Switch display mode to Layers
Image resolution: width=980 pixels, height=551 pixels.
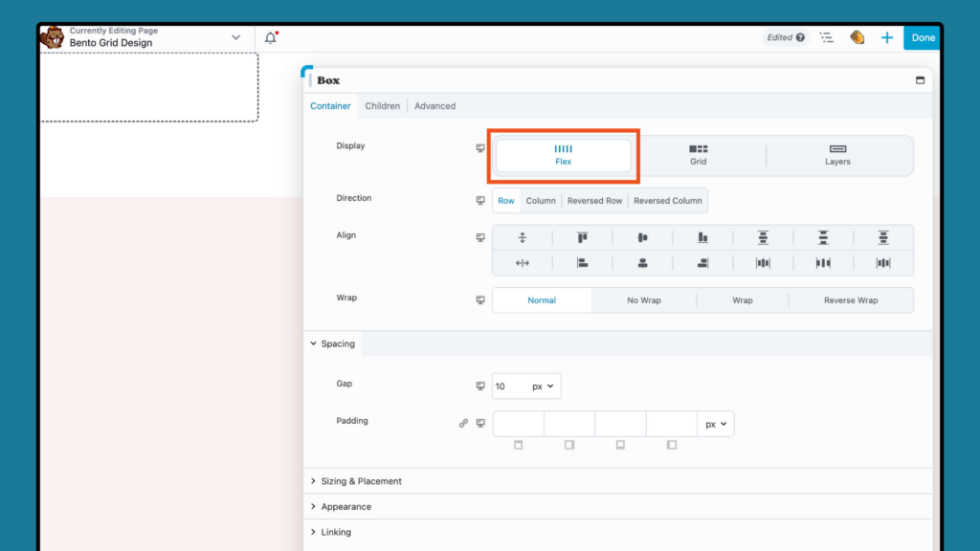point(836,155)
